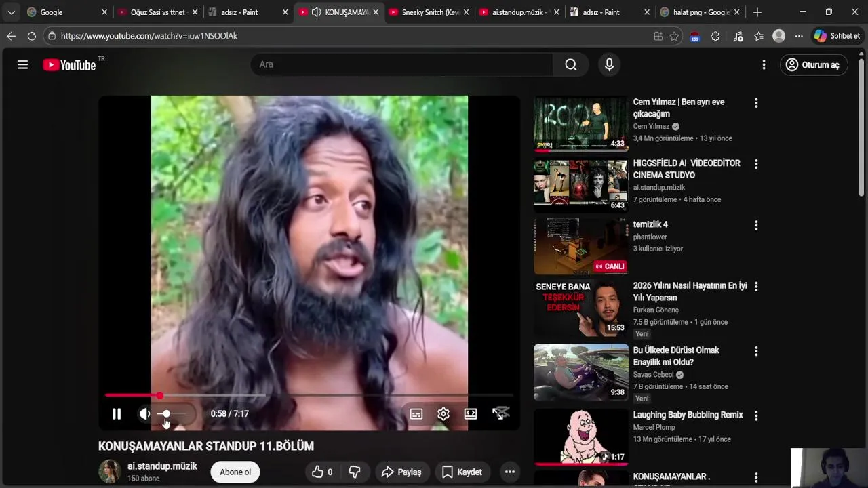This screenshot has height=488, width=868.
Task: Click the 'Paylaş' share button
Action: coord(401,472)
